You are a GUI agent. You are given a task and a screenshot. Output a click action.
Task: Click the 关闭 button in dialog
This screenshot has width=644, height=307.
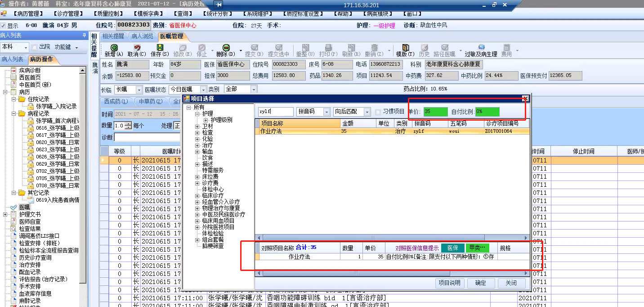511,283
